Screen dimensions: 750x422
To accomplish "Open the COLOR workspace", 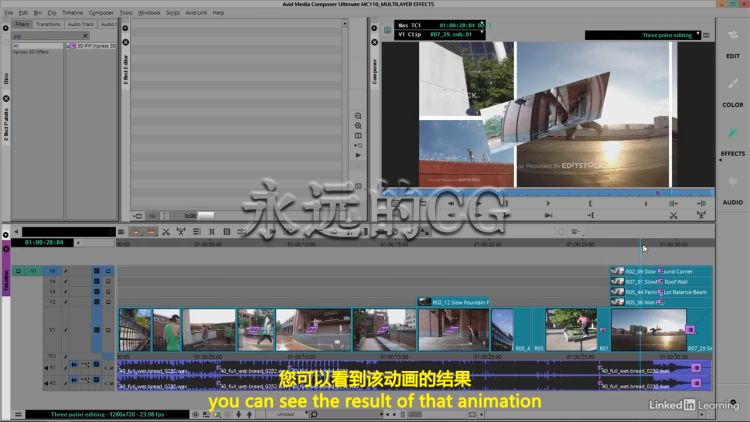I will pos(732,93).
